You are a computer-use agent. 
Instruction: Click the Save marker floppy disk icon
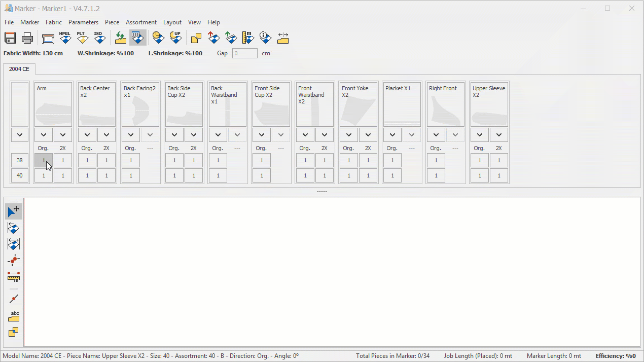click(10, 38)
